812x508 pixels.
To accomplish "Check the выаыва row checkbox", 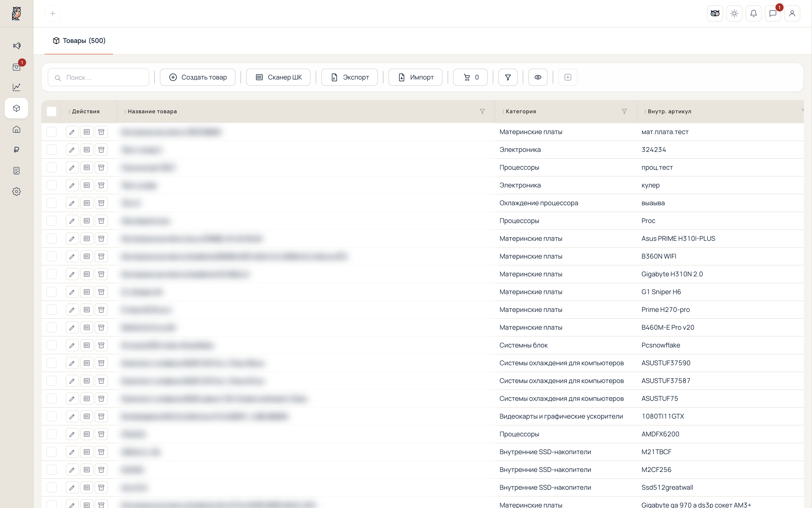I will coord(51,203).
